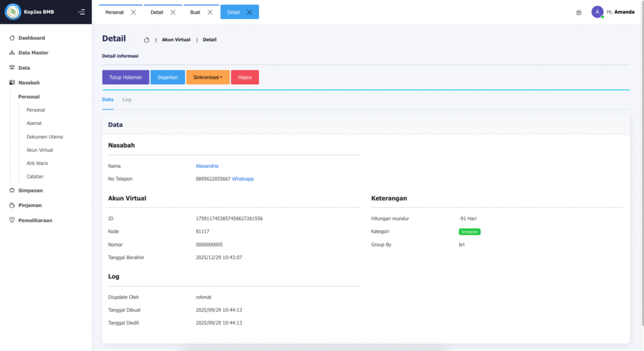Open the Sinkronisasi dropdown button
Screen dimensions: 644x351
click(x=208, y=77)
